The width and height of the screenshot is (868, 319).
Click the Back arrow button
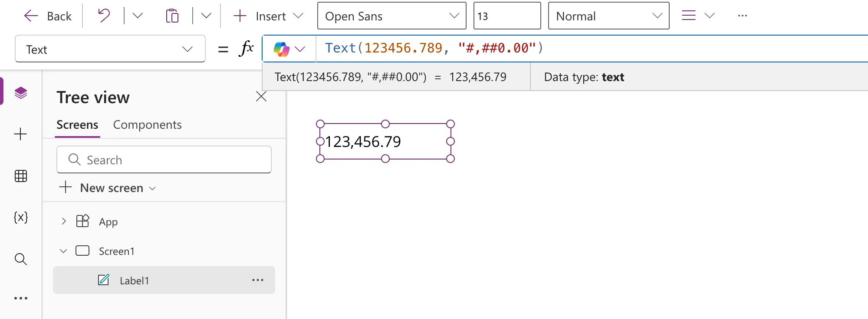(x=48, y=16)
